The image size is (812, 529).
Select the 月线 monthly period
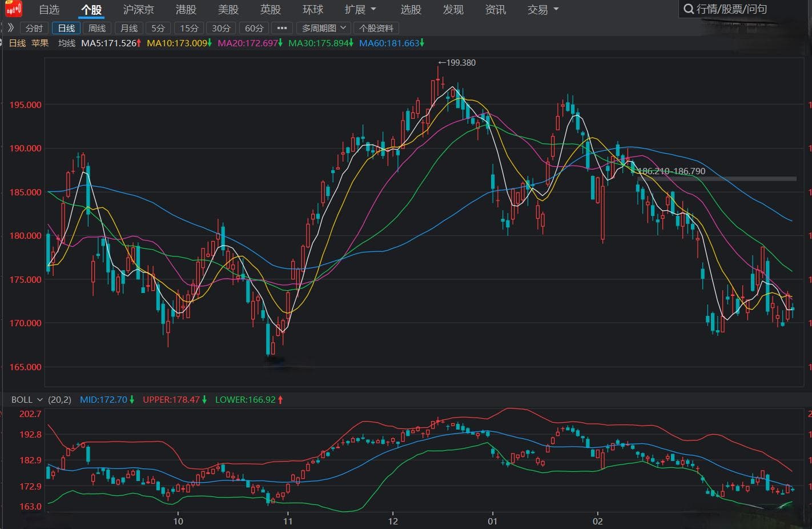(129, 28)
